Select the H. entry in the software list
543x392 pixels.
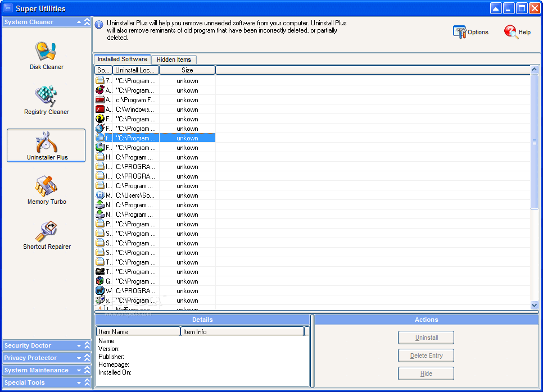pos(155,157)
